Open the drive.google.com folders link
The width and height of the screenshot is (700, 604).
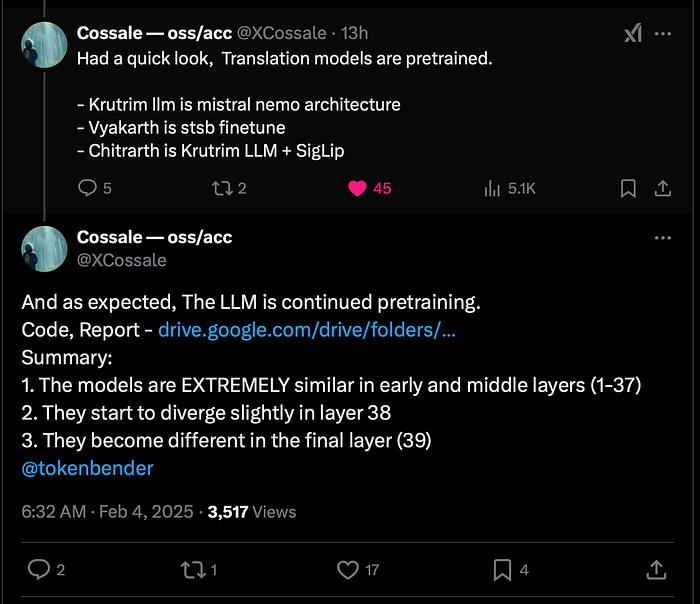(x=307, y=330)
